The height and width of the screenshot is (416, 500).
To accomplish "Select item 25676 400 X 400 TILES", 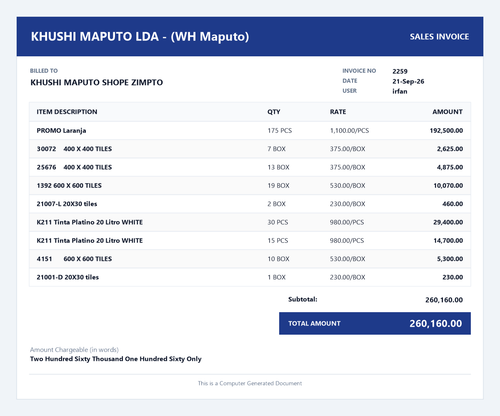I will click(x=74, y=167).
